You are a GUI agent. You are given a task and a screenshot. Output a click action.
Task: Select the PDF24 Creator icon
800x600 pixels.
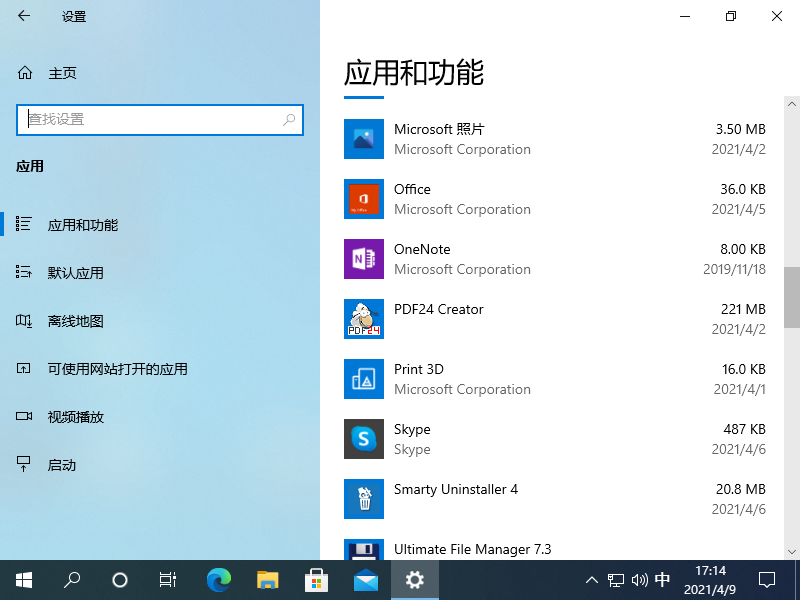tap(364, 319)
